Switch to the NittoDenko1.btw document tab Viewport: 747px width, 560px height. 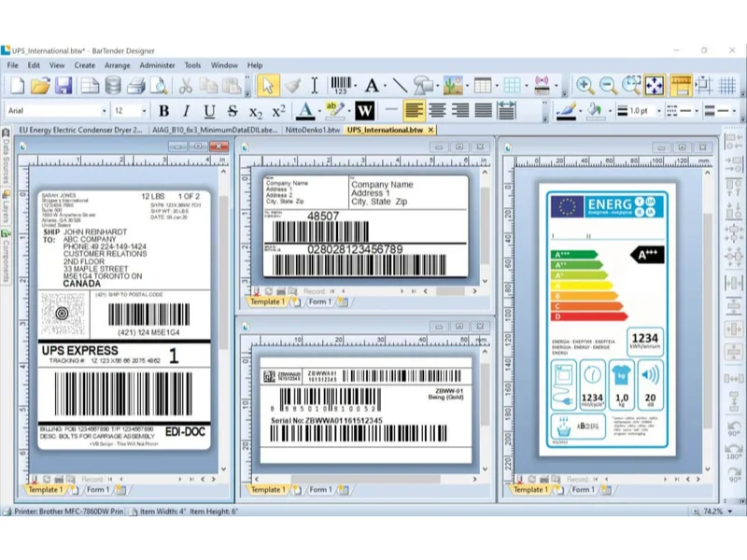(x=312, y=130)
